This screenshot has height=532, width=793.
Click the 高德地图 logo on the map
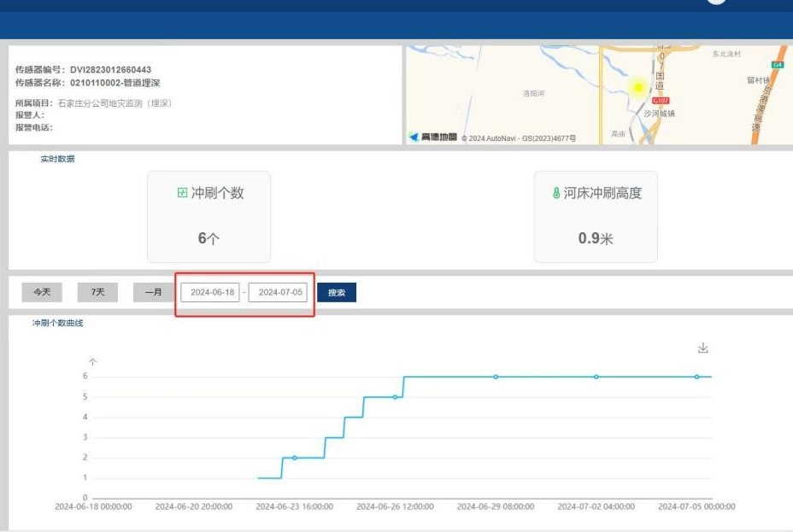(432, 137)
